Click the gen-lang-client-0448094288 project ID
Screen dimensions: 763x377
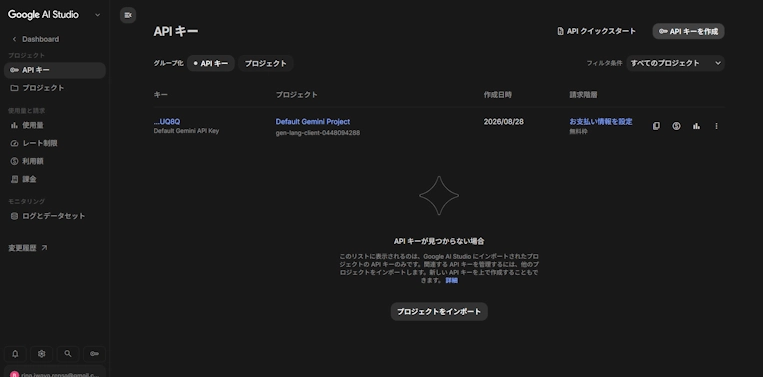[318, 133]
